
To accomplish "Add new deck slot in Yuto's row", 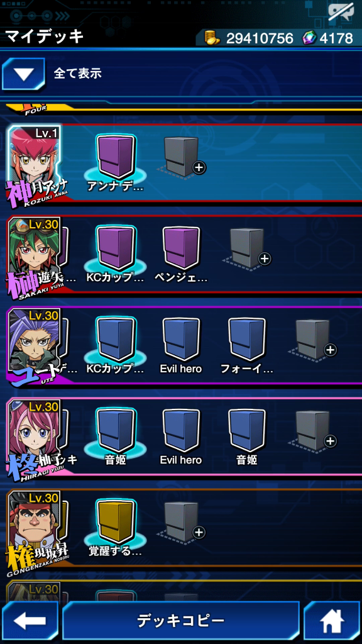I will pos(313,339).
